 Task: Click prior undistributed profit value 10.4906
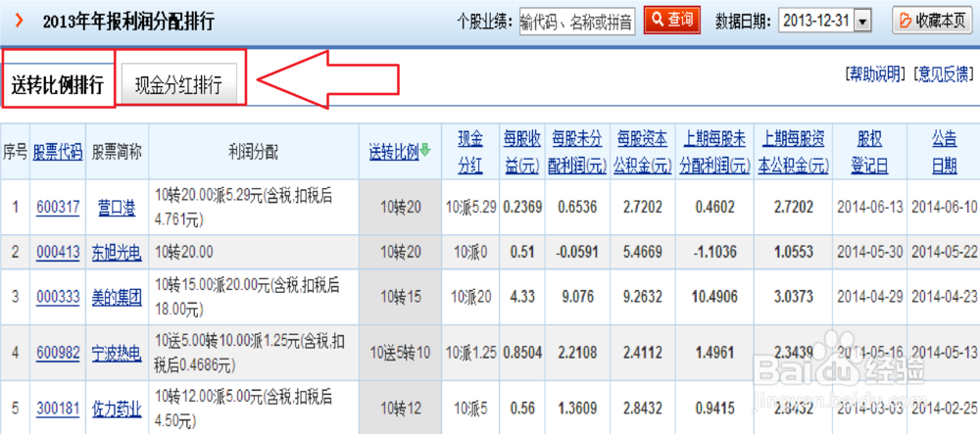(715, 297)
